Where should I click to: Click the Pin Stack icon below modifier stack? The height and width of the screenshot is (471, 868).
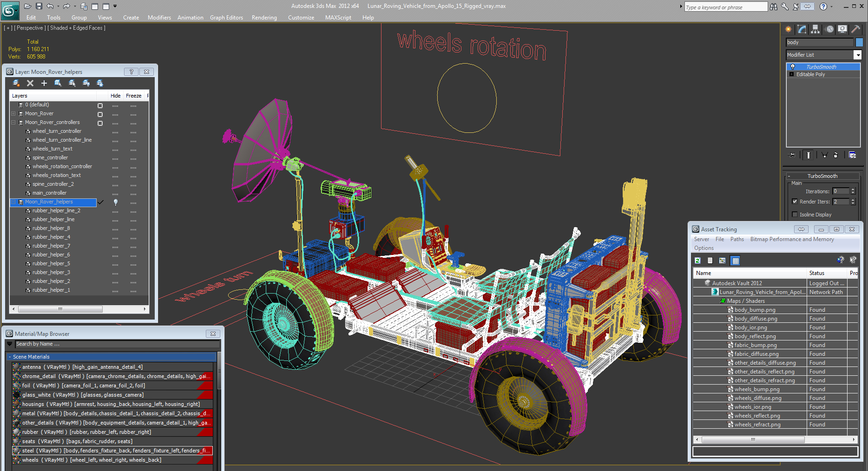tap(792, 155)
